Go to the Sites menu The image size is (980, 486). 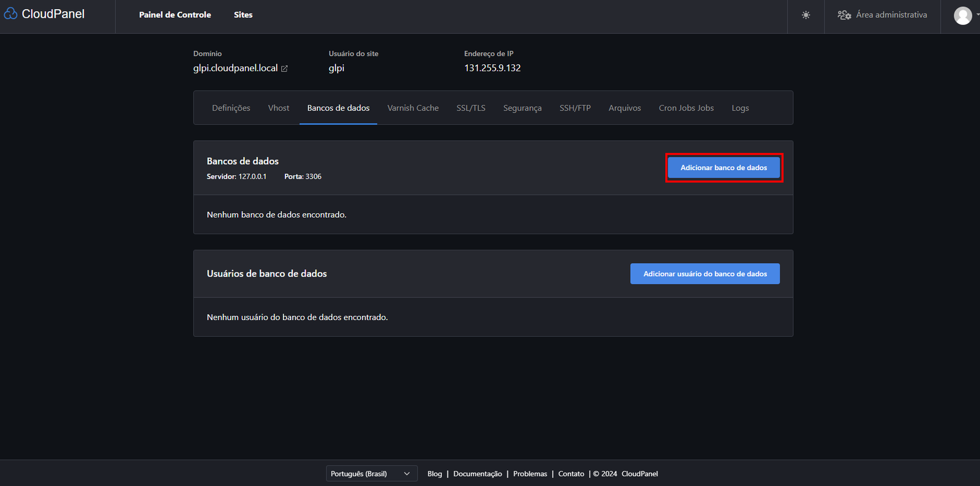pyautogui.click(x=243, y=15)
